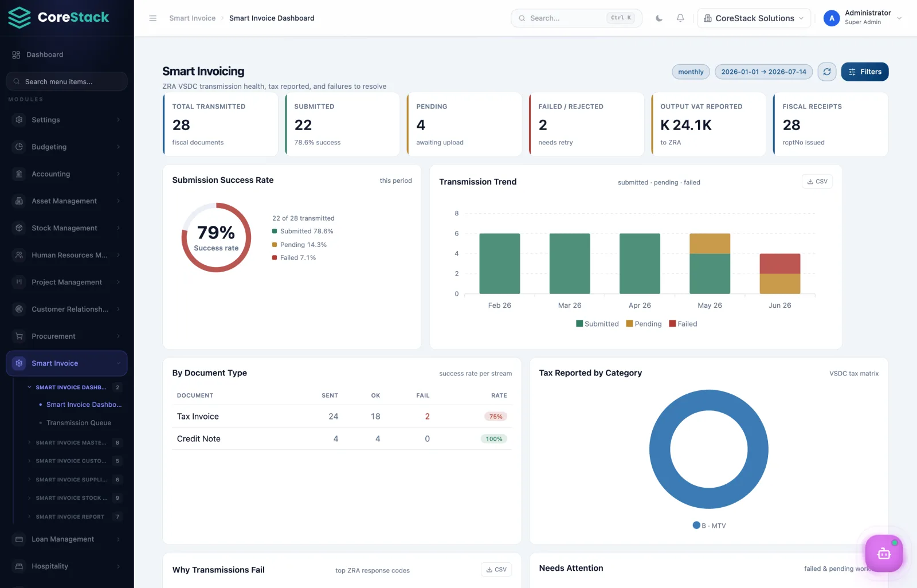Viewport: 917px width, 588px height.
Task: Click the Hospitality bed icon
Action: pos(19,566)
